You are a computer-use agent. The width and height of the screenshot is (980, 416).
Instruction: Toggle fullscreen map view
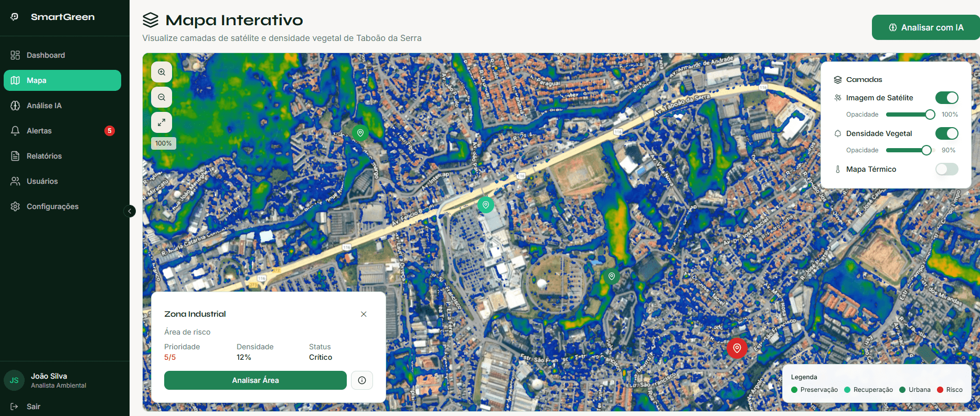(x=162, y=122)
